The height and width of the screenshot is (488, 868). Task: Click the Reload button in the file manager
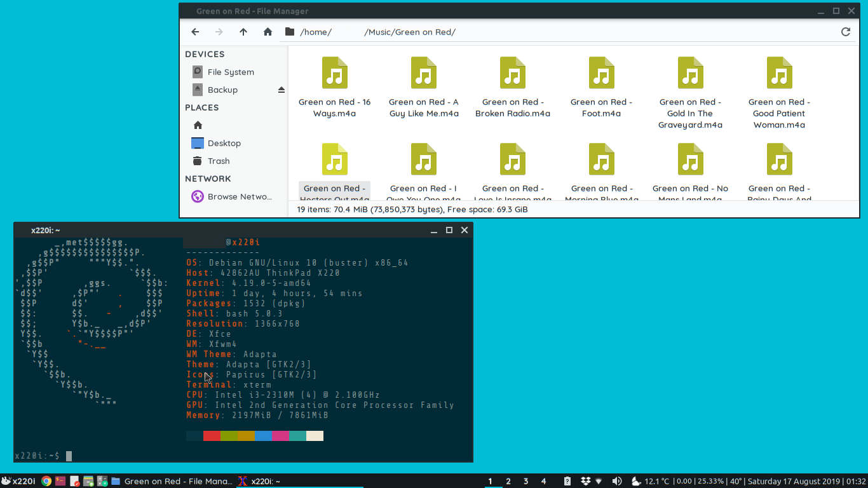846,32
